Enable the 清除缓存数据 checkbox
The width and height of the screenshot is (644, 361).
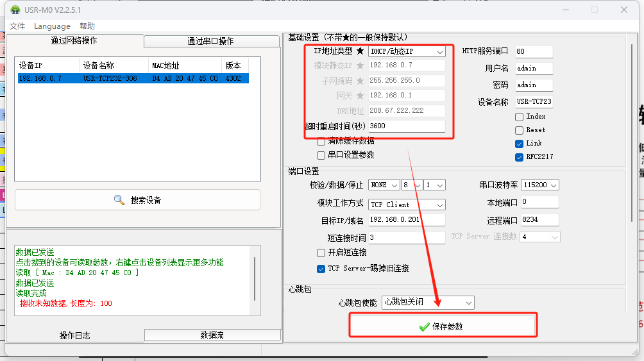(x=321, y=142)
